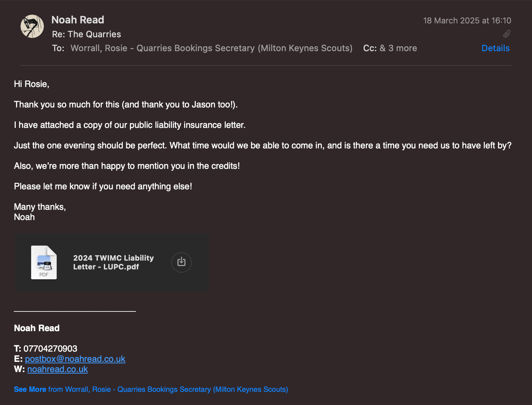Viewport: 532px width, 405px height.
Task: Open the noahread.co.uk website link
Action: 57,369
